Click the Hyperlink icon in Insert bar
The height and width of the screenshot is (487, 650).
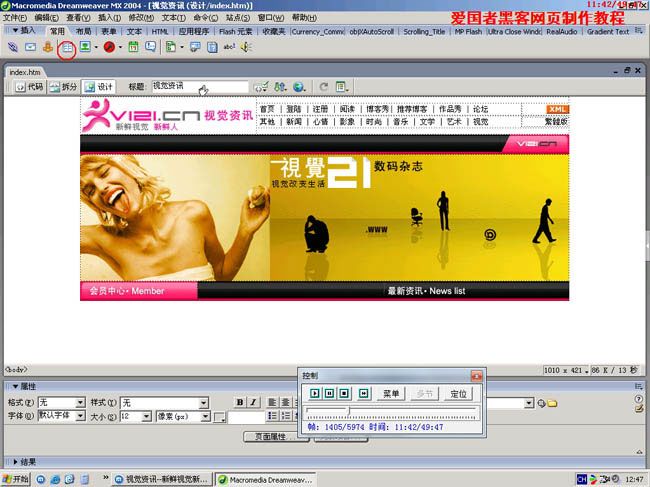click(13, 47)
